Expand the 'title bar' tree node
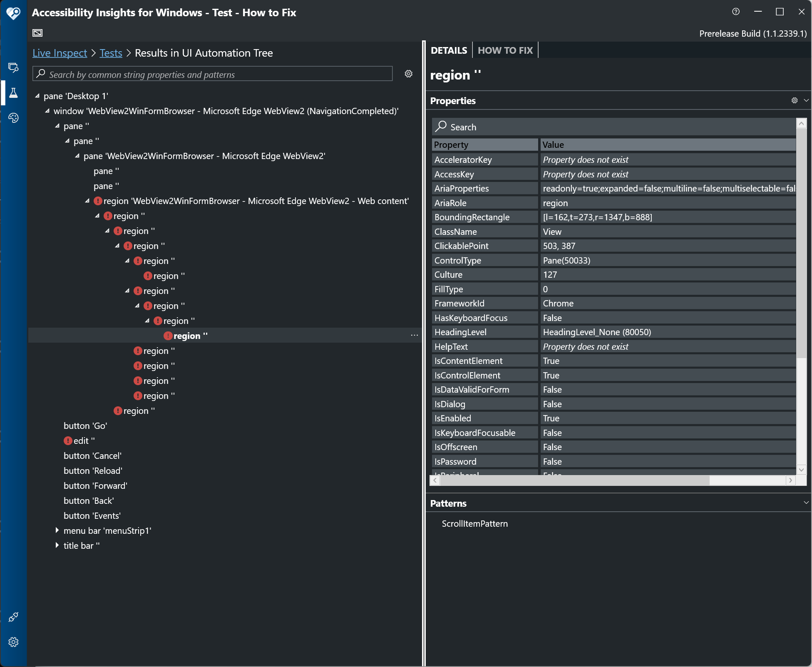812x667 pixels. [x=57, y=545]
